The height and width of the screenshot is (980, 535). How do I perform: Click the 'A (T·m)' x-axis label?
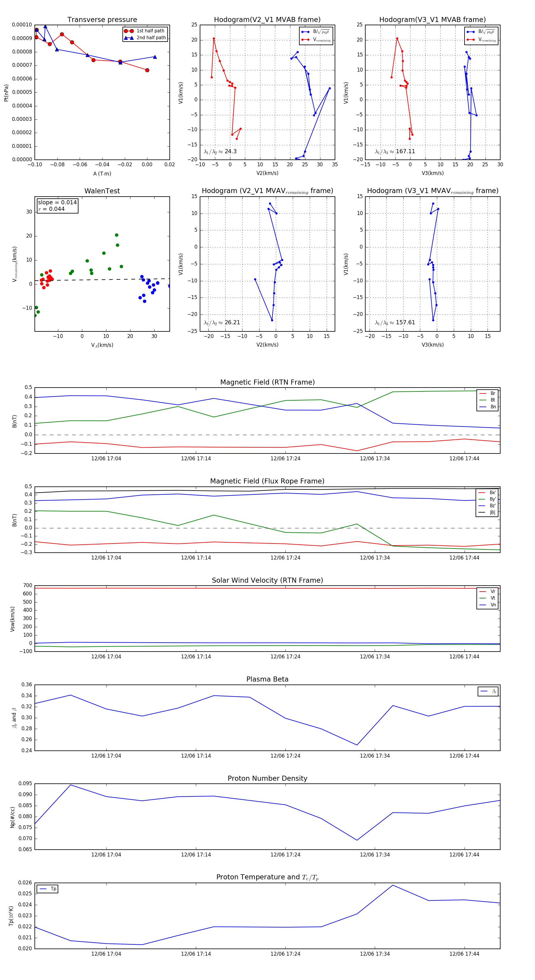click(x=102, y=173)
